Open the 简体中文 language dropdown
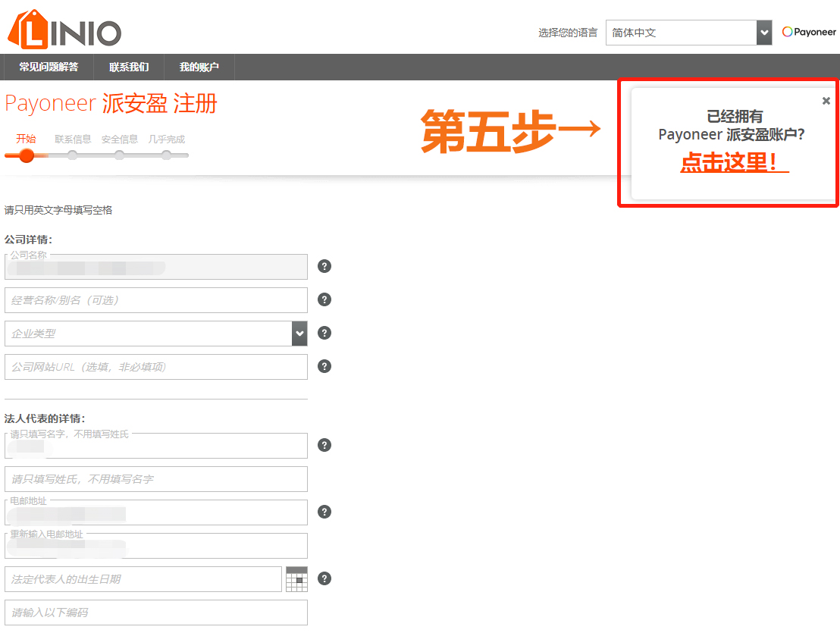Screen dimensions: 840x633 point(689,33)
